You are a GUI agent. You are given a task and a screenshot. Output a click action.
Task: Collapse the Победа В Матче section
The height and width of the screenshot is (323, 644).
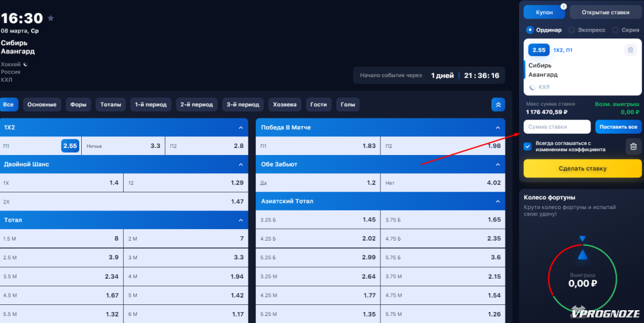tap(498, 127)
